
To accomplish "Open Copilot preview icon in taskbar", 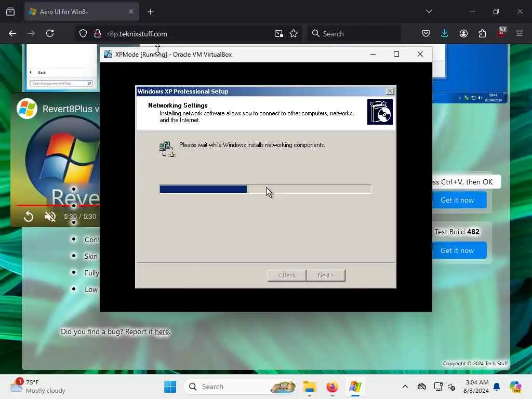I will click(515, 387).
